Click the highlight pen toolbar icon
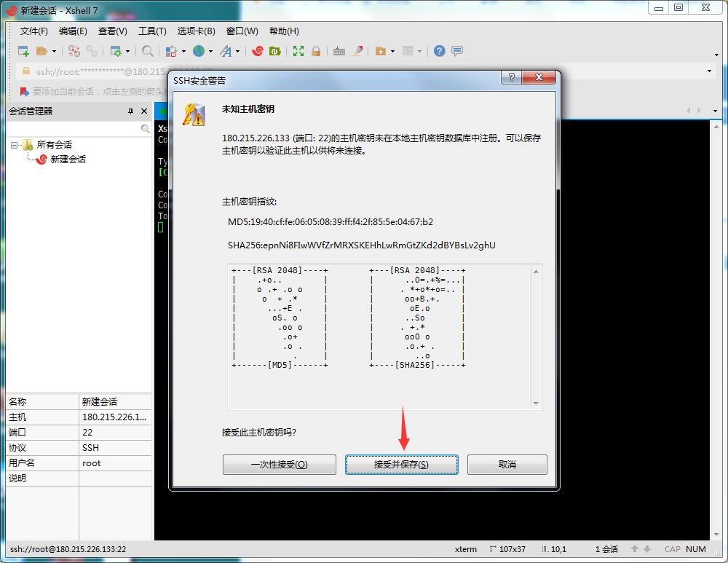 357,51
